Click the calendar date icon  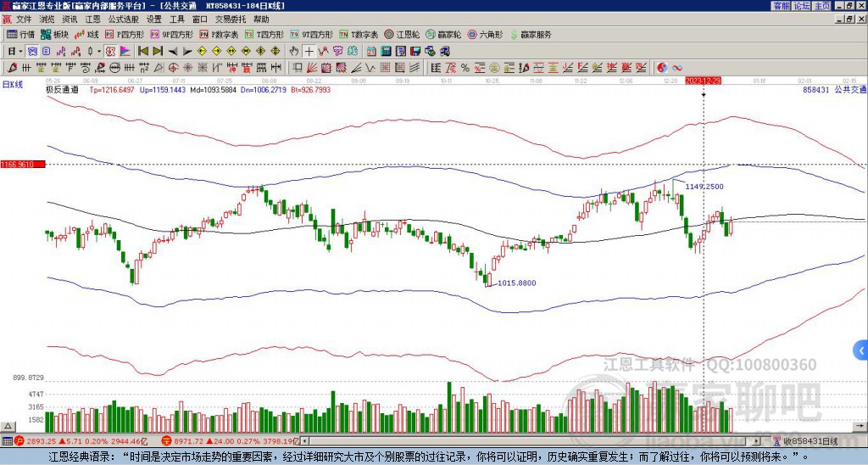point(371,52)
